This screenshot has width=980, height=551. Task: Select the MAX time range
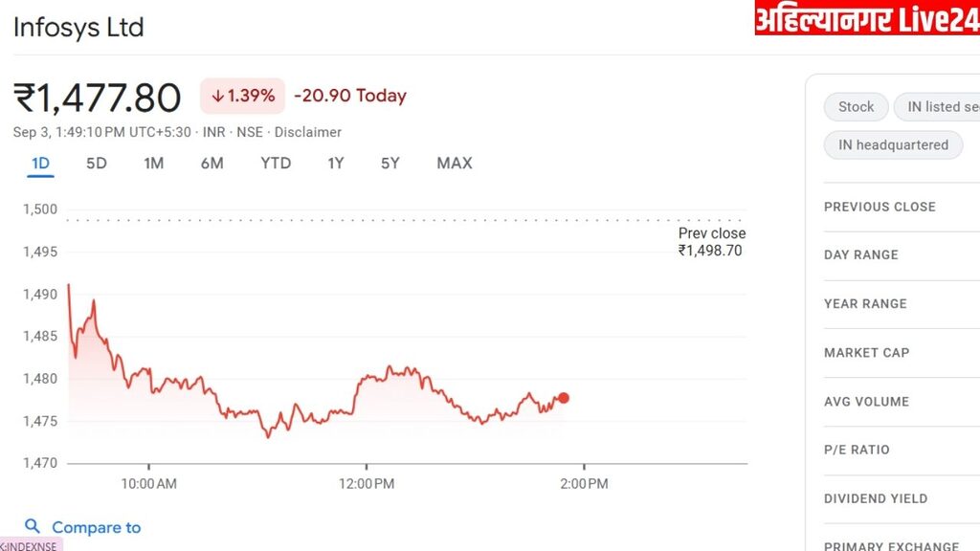click(x=455, y=164)
